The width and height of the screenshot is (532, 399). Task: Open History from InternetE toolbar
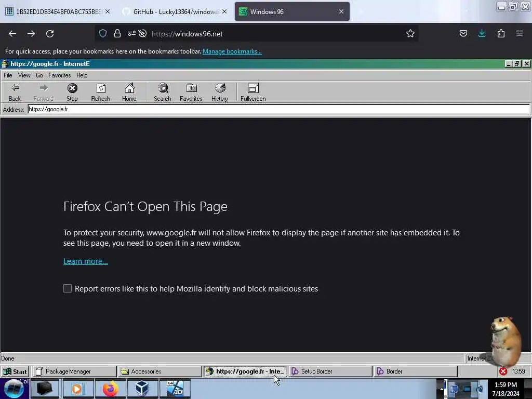[x=220, y=92]
